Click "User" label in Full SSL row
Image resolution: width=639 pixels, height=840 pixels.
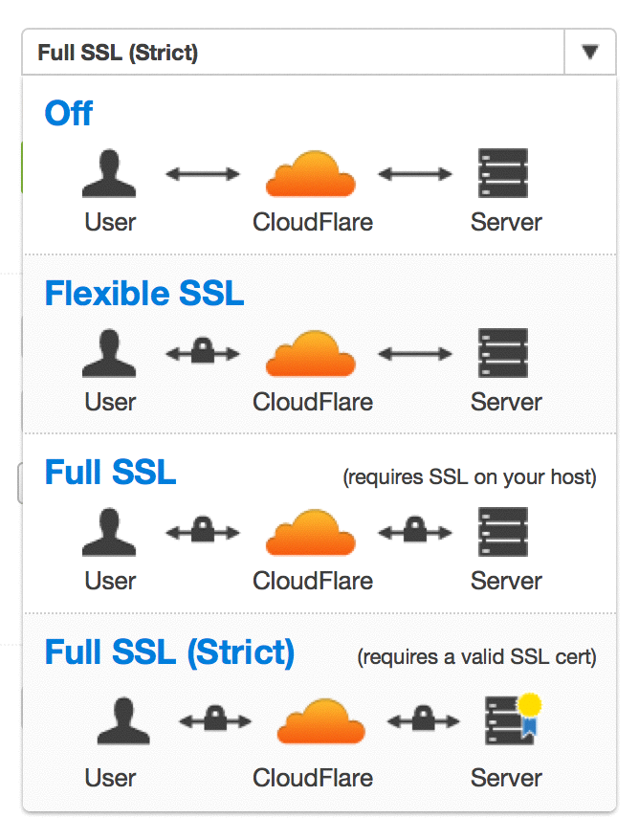(110, 582)
